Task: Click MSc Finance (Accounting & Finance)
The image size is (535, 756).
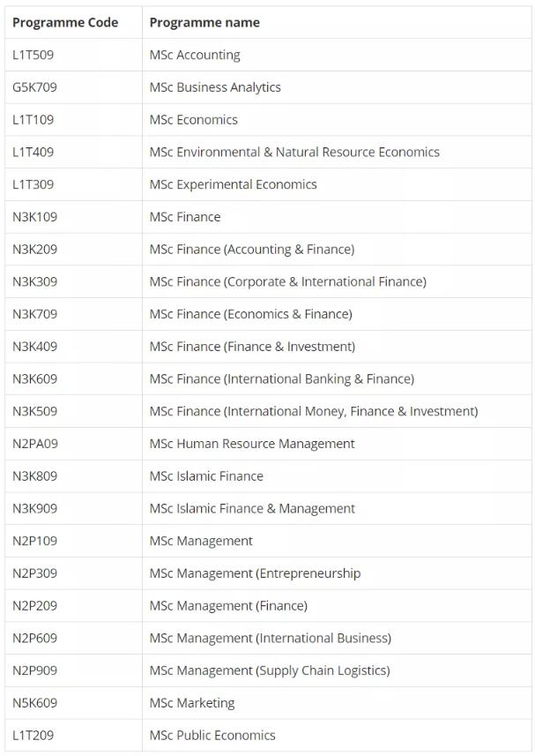Action: [252, 250]
